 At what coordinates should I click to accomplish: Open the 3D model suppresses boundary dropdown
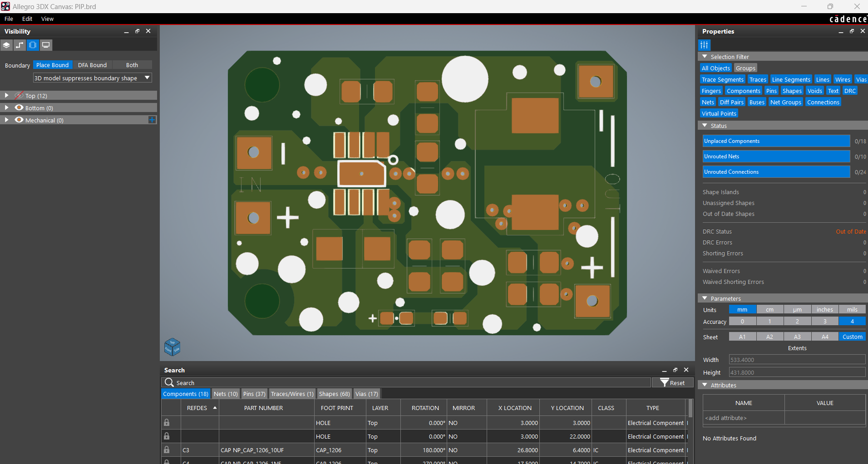point(92,78)
